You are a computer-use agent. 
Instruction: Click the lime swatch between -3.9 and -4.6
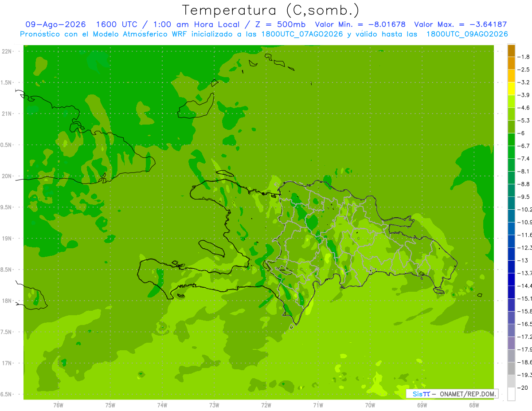(511, 102)
